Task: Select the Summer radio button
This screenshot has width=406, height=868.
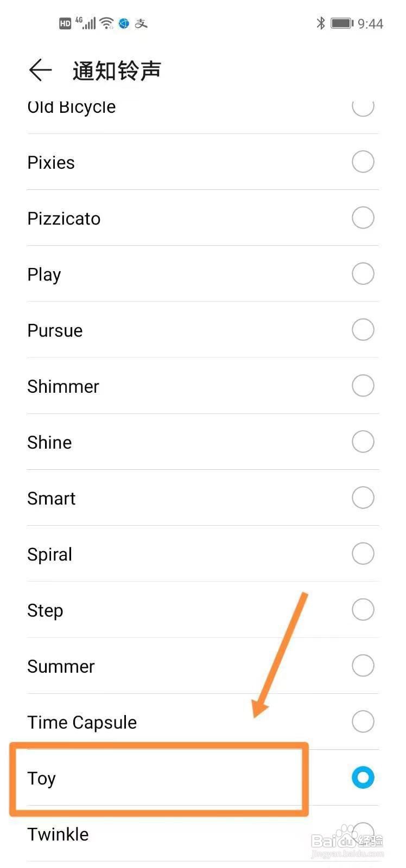Action: point(363,666)
